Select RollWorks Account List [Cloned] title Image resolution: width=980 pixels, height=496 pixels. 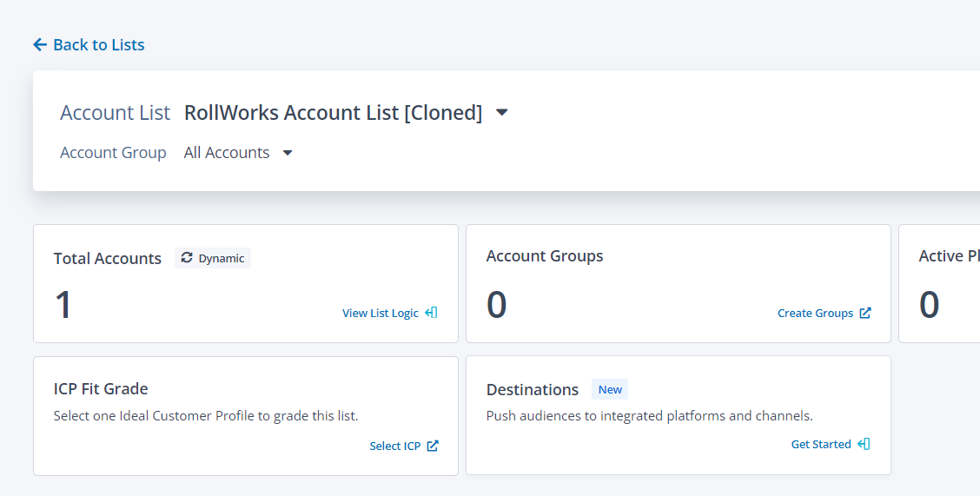pyautogui.click(x=333, y=112)
